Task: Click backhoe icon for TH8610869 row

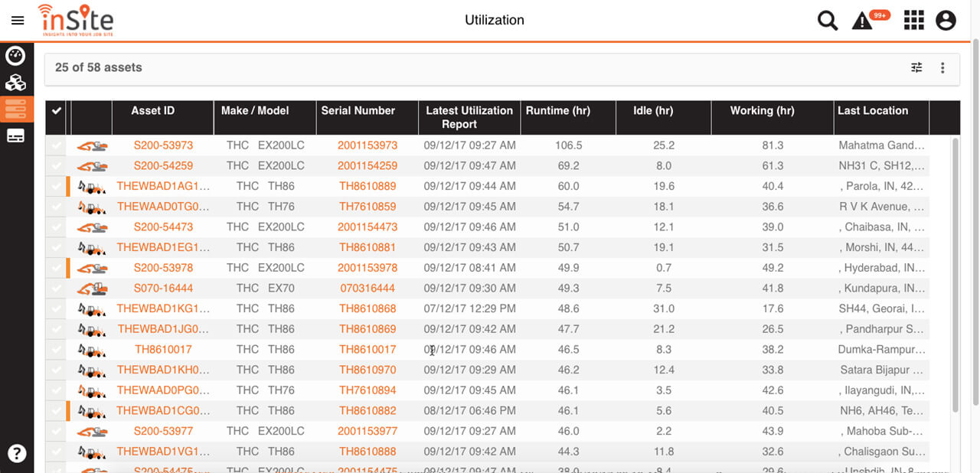Action: (92, 329)
